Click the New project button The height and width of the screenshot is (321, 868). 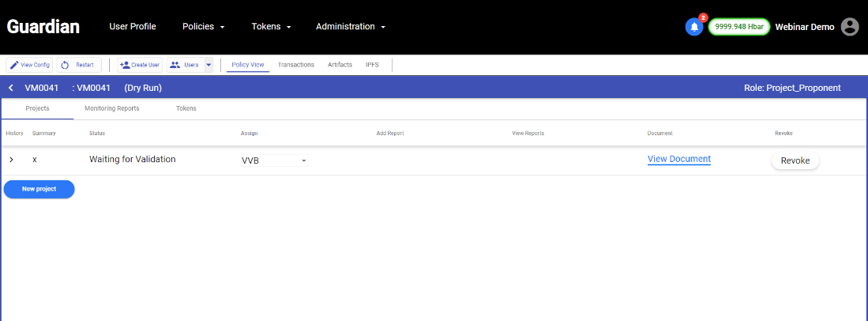point(39,189)
